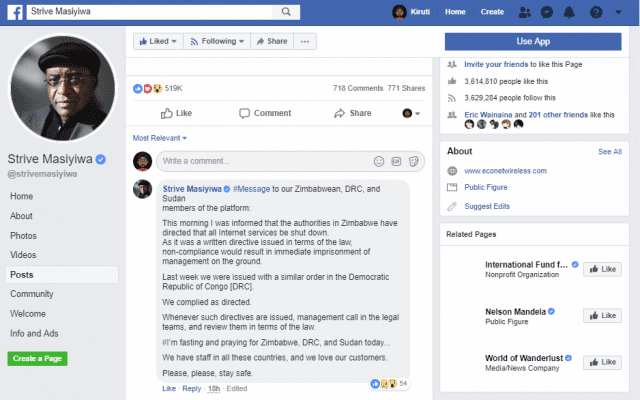
Task: Open the account menu arrow
Action: [x=619, y=12]
